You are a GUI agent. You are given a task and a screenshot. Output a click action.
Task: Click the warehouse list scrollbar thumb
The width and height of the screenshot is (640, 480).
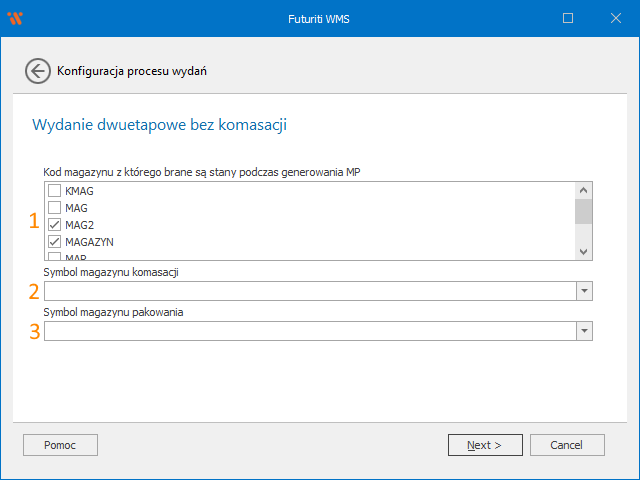point(584,211)
